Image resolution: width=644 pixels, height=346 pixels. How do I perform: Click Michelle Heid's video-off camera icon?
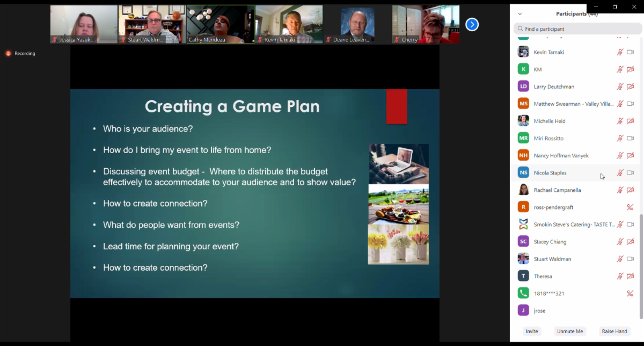click(x=631, y=121)
